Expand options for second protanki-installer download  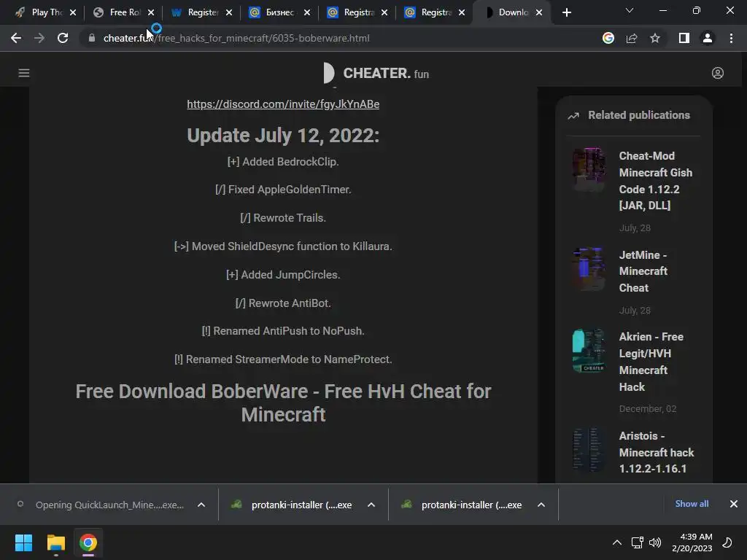tap(541, 505)
